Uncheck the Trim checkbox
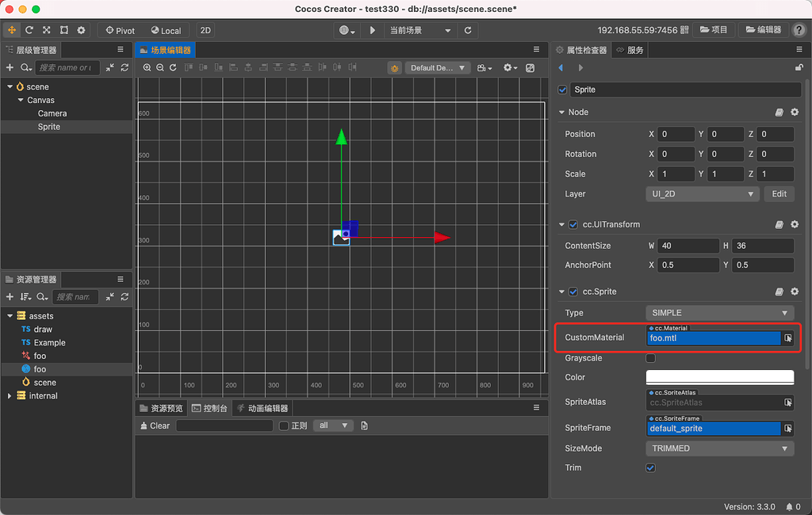 (650, 467)
